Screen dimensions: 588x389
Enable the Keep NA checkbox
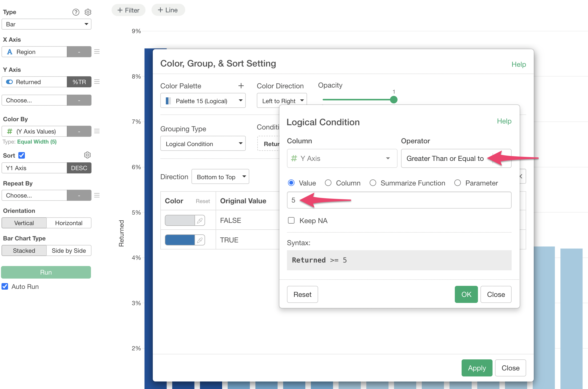[291, 221]
